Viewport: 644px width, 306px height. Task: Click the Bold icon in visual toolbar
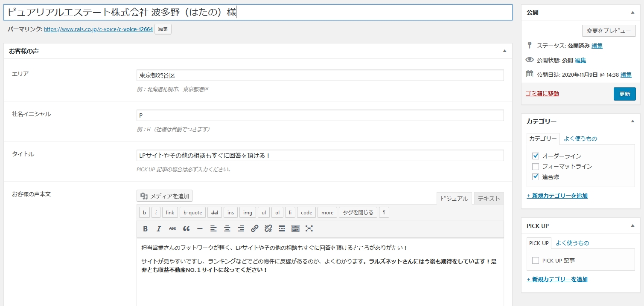(145, 229)
